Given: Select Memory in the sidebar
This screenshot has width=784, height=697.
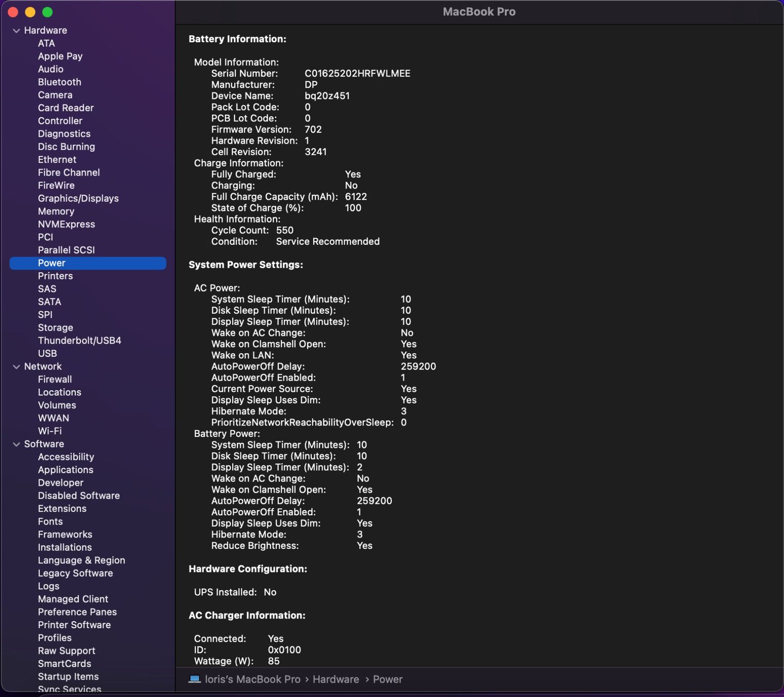Looking at the screenshot, I should (56, 211).
